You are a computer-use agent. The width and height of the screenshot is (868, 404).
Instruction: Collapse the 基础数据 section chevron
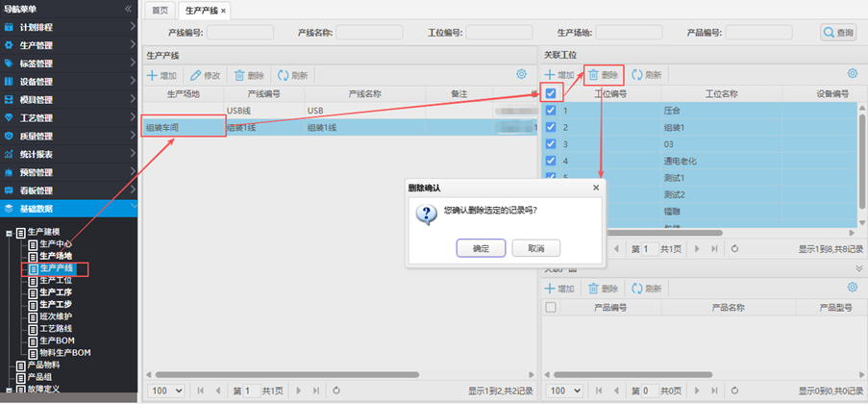[133, 207]
